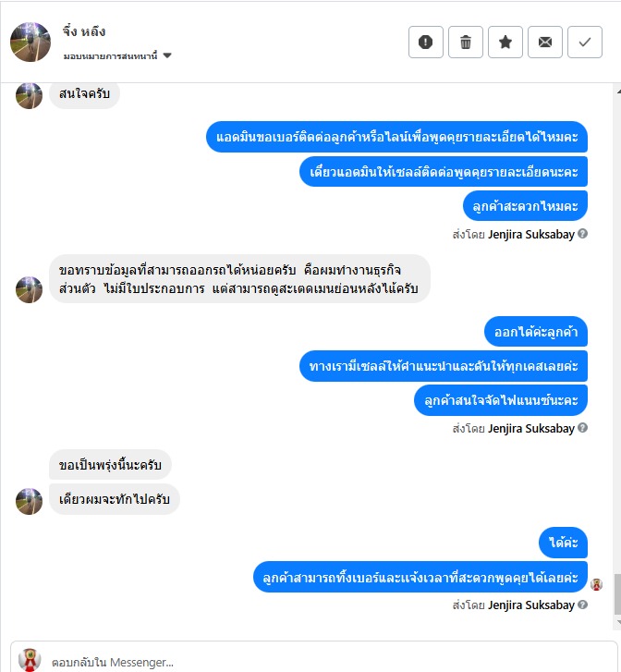Delete conversation using trash can icon
Image resolution: width=621 pixels, height=672 pixels.
pyautogui.click(x=466, y=42)
